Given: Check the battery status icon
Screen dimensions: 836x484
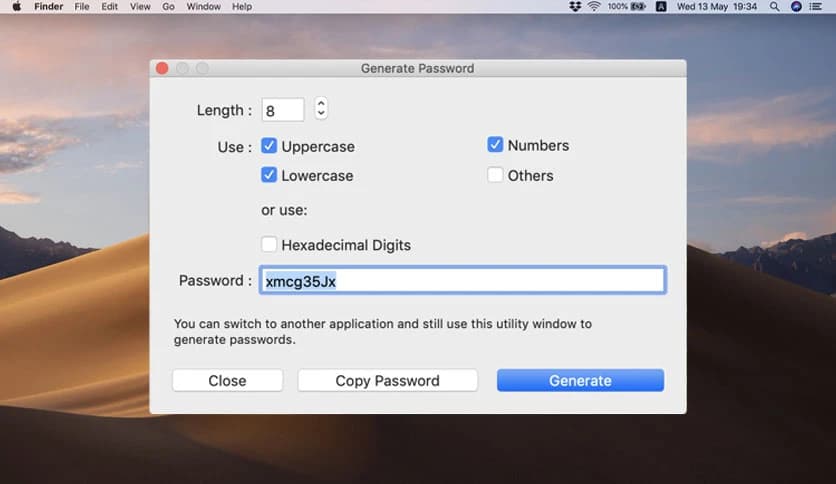Looking at the screenshot, I should tap(638, 6).
